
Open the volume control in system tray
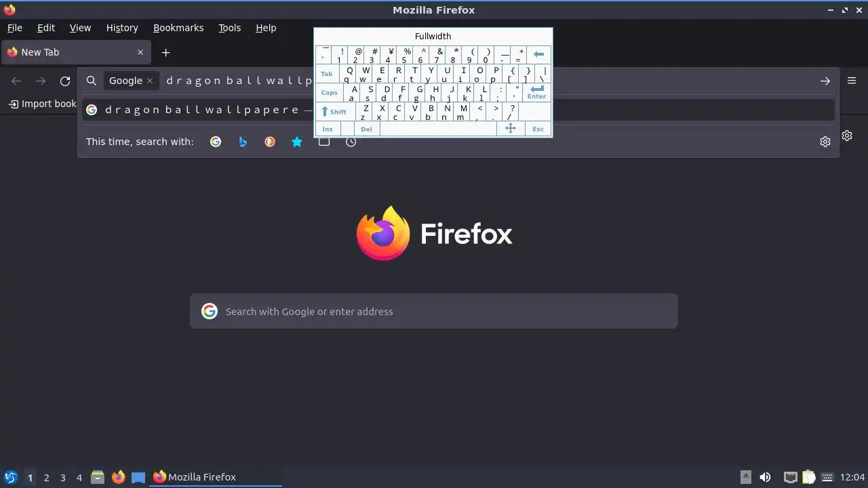(x=766, y=477)
